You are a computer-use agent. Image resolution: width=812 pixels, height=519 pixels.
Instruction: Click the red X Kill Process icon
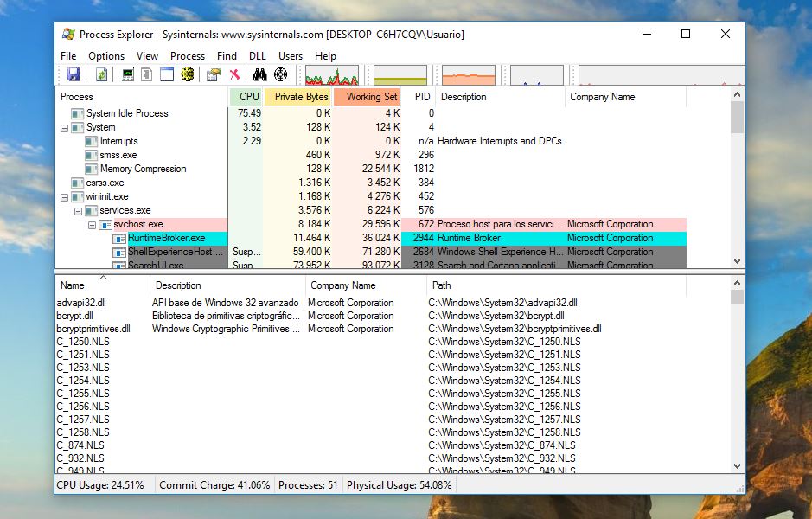click(234, 74)
